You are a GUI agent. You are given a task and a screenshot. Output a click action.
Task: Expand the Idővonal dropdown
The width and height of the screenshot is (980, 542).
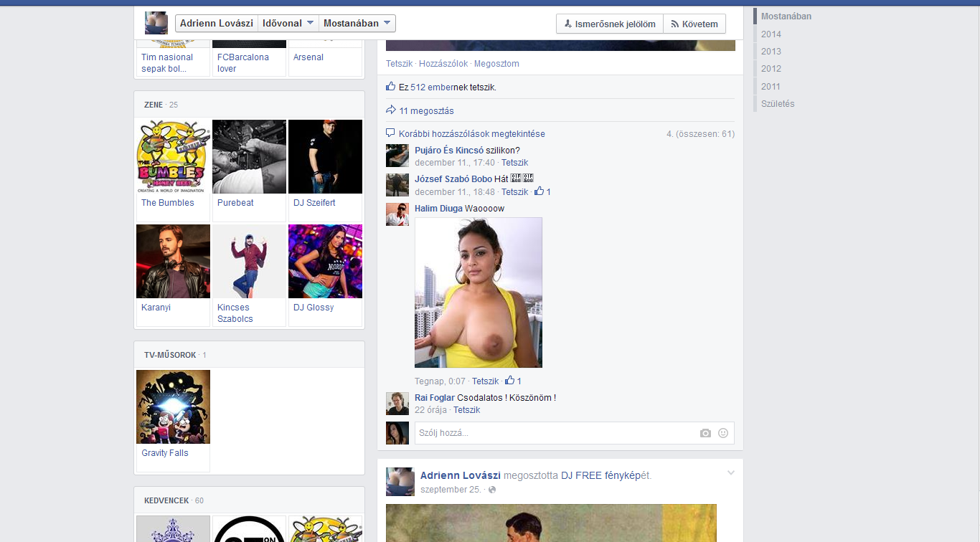point(288,23)
